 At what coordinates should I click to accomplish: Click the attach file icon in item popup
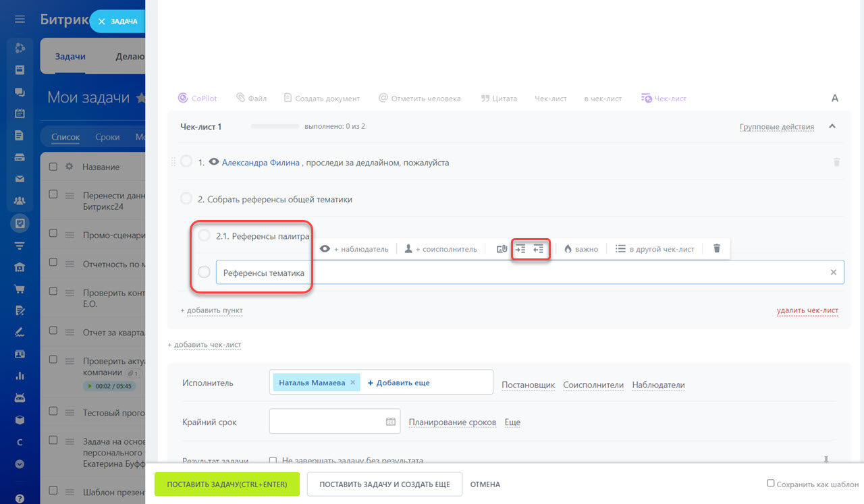[x=501, y=249]
